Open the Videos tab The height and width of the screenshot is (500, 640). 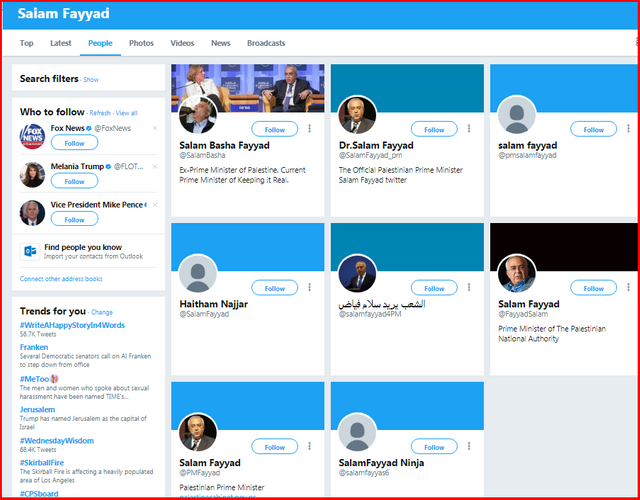(x=182, y=43)
